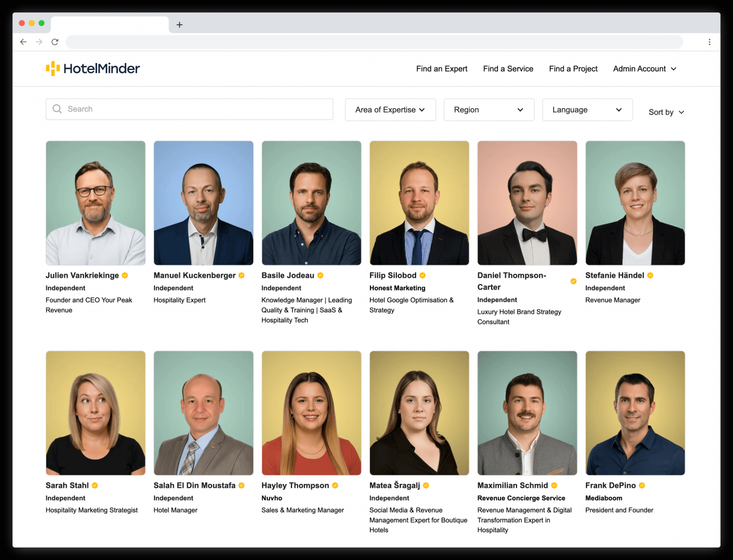Open Basile Jodeau's profile name link
This screenshot has height=560, width=733.
(x=288, y=275)
